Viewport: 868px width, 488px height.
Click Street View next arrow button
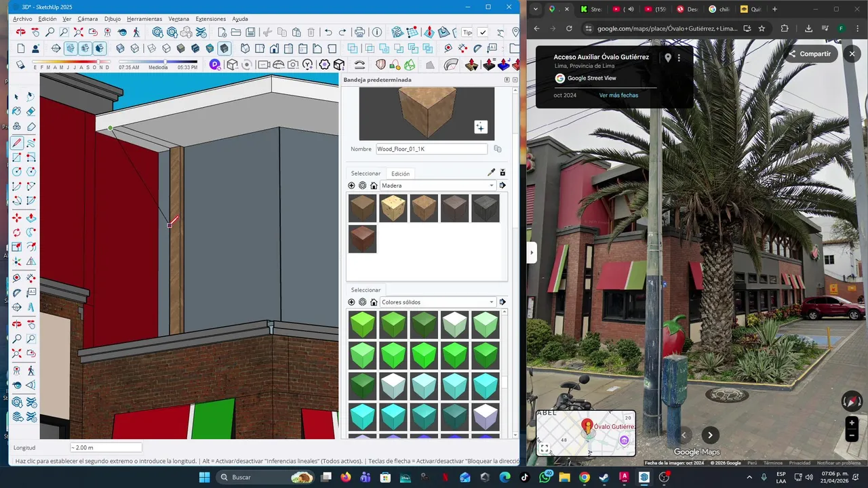pos(710,435)
